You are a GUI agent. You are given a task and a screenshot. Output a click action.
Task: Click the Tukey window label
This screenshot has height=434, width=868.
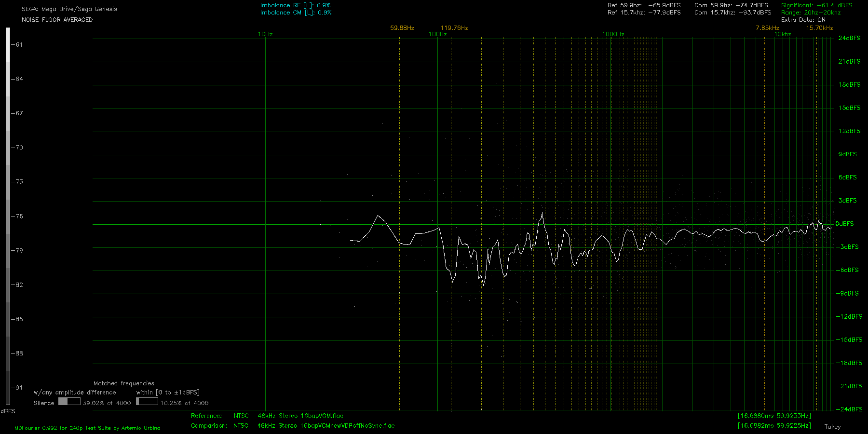tap(832, 427)
